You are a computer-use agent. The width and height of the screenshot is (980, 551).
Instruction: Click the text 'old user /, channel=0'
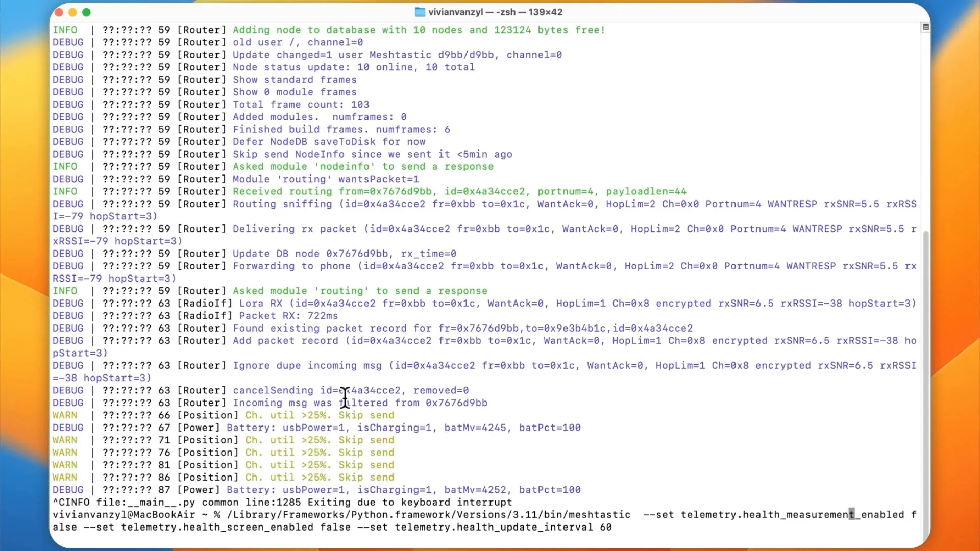[x=298, y=42]
